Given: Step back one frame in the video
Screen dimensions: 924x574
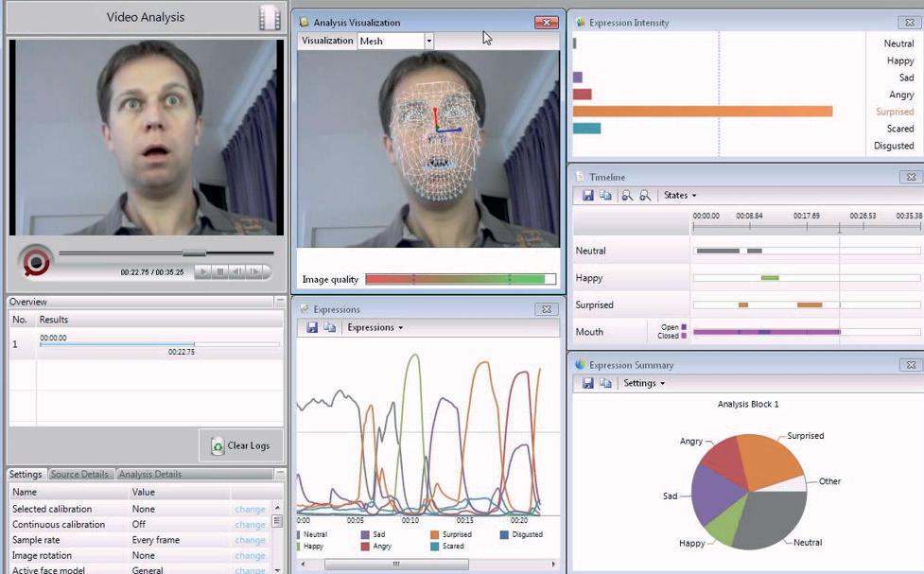Looking at the screenshot, I should pos(236,271).
